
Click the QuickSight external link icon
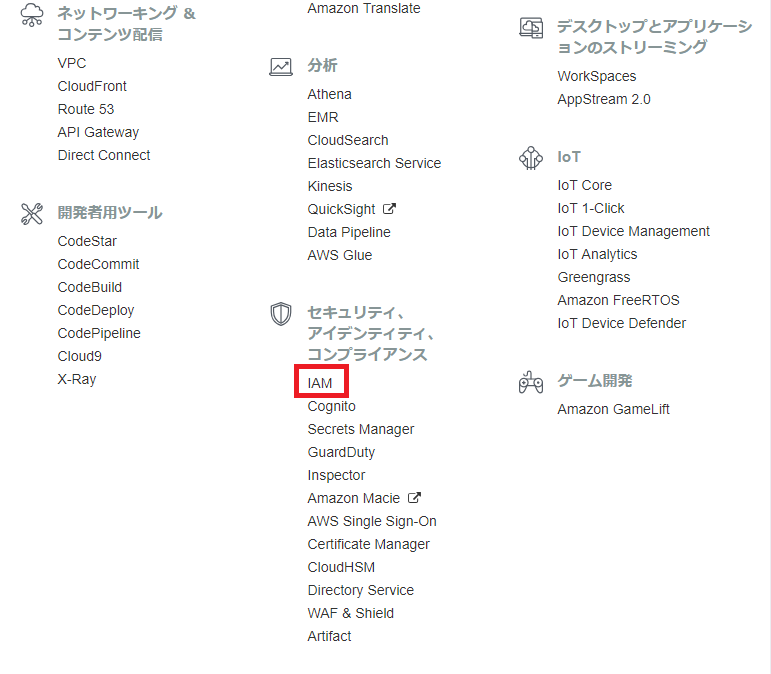tap(389, 209)
